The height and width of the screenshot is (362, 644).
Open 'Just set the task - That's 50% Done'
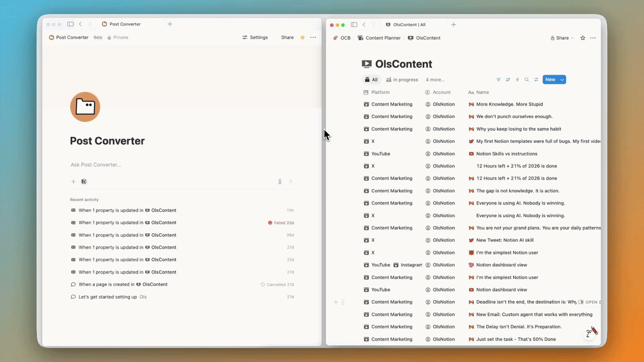(516, 339)
